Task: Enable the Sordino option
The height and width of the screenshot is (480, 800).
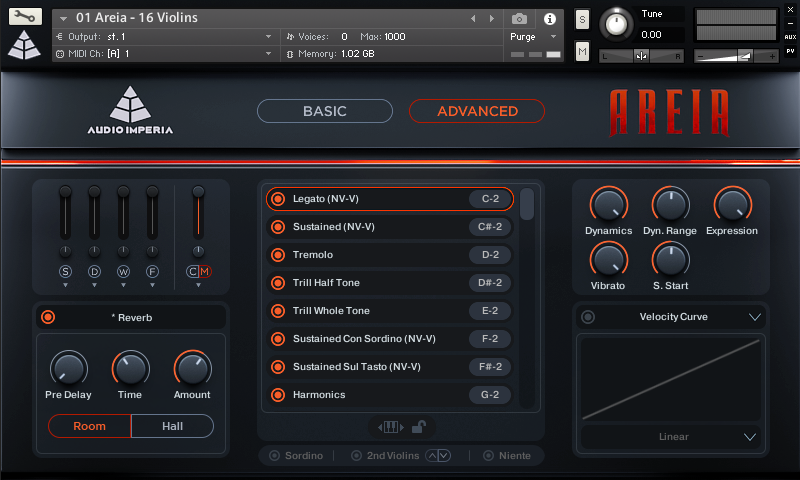Action: pos(275,456)
